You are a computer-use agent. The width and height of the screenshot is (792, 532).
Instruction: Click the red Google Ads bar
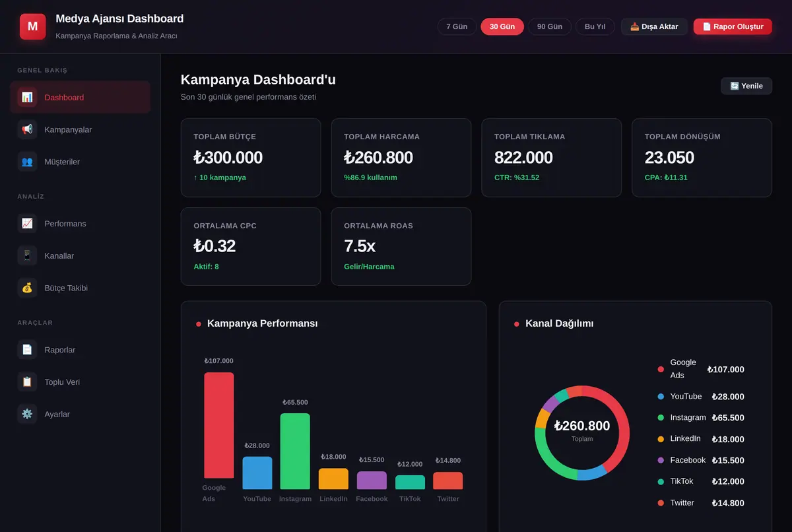(x=218, y=425)
